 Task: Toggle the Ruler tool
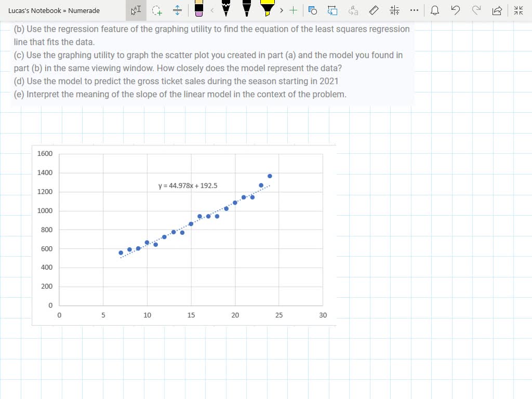click(374, 10)
